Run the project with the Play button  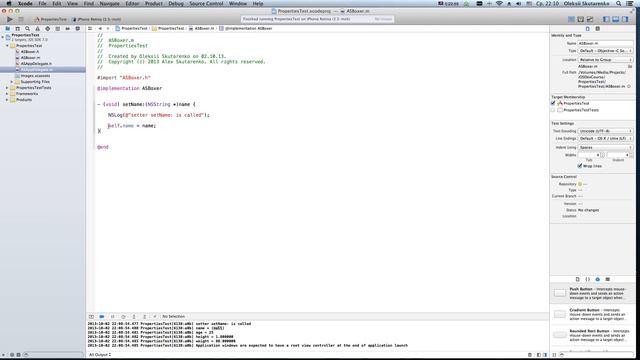(x=10, y=19)
